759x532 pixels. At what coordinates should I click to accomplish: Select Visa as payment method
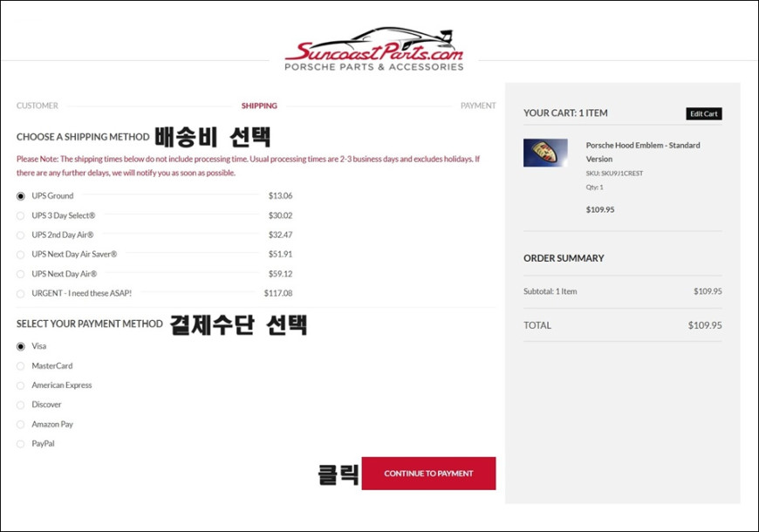pos(20,346)
